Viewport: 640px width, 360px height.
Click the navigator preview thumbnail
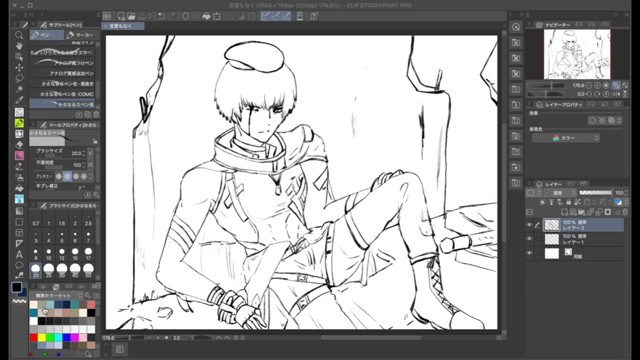(577, 54)
